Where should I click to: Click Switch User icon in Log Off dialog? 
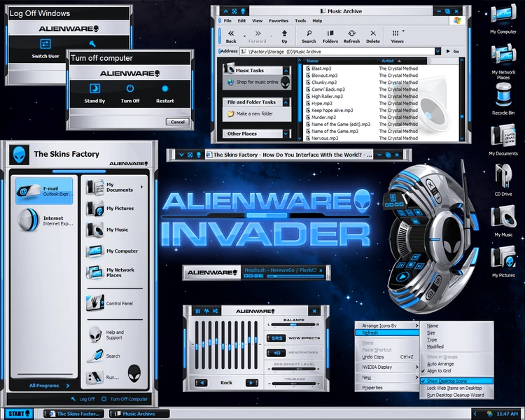pyautogui.click(x=45, y=44)
